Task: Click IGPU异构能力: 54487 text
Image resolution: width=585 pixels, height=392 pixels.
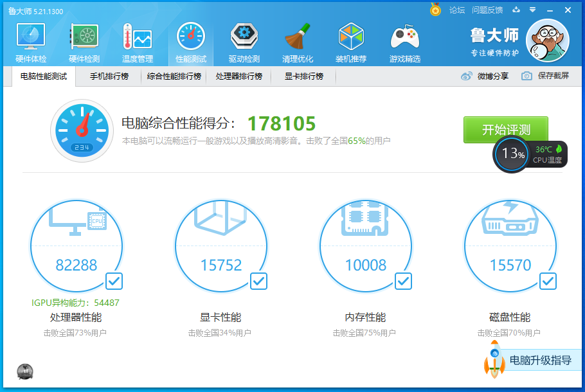Action: click(75, 303)
